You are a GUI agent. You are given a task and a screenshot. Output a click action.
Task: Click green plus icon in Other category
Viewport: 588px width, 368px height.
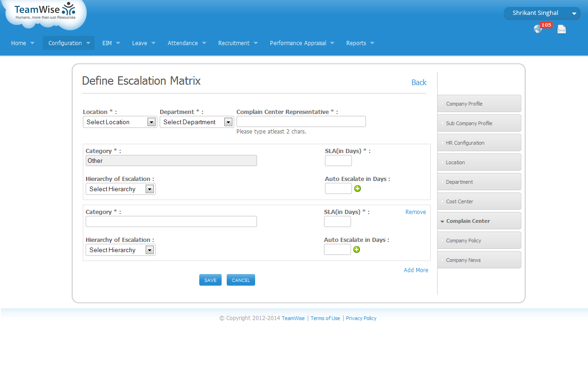coord(358,188)
